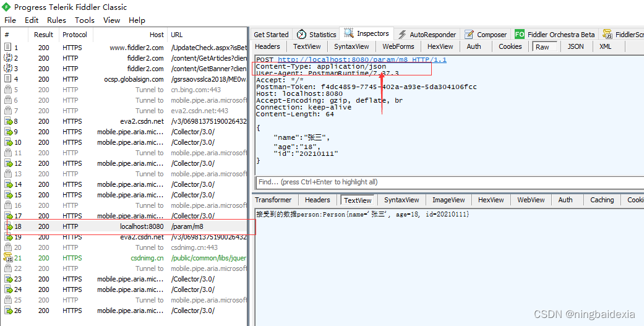This screenshot has width=644, height=326.
Task: Sort sessions by Protocol column header
Action: click(x=75, y=35)
